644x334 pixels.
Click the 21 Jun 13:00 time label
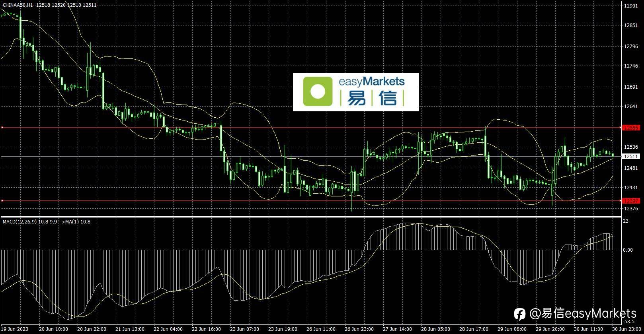[130, 329]
